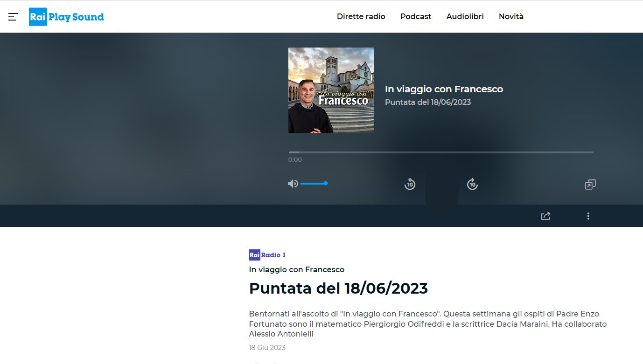Share this episode
Viewport: 643px width, 364px height.
pyautogui.click(x=545, y=216)
